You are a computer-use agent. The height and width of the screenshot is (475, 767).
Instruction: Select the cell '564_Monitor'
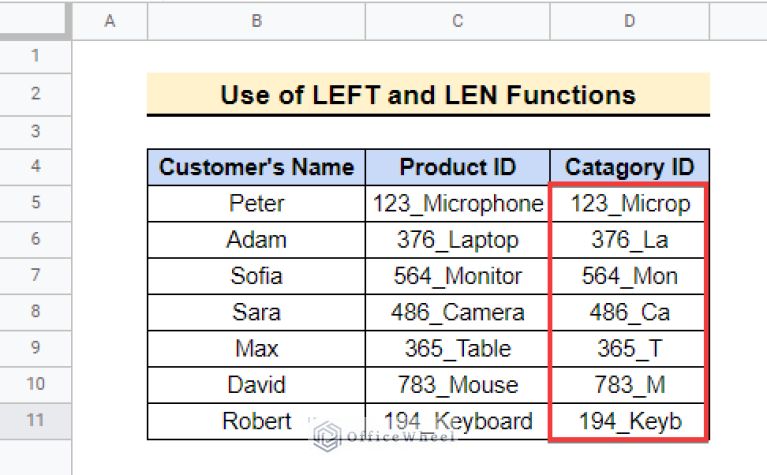pos(457,276)
